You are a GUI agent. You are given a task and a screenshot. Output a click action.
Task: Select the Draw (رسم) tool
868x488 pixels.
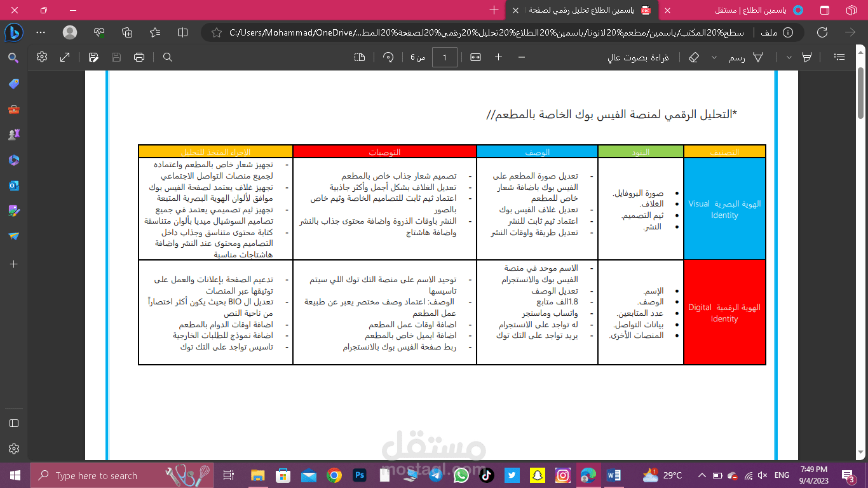(x=747, y=57)
